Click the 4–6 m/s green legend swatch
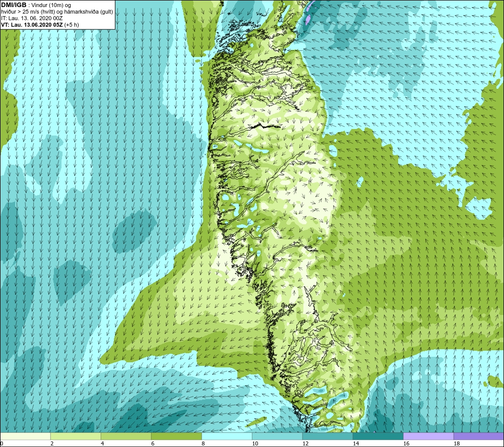 (126, 436)
